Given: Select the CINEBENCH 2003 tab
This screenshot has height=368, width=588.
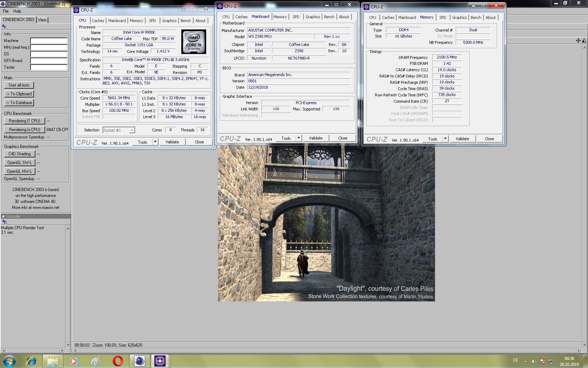Looking at the screenshot, I should pos(19,20).
